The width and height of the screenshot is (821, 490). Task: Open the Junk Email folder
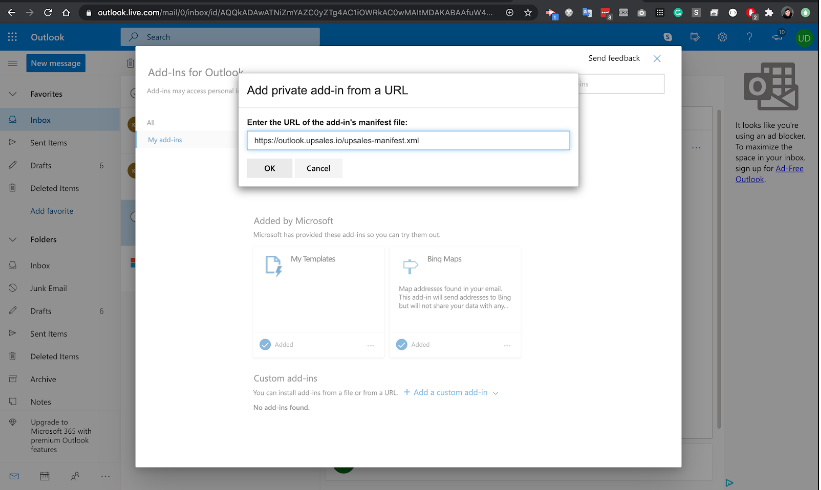tap(60, 288)
